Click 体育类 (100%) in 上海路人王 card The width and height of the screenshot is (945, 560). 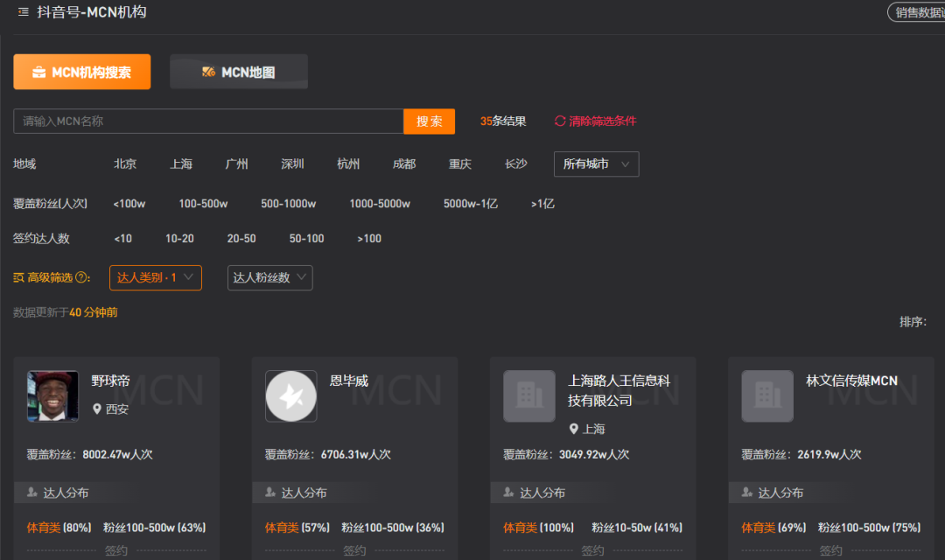(x=539, y=528)
